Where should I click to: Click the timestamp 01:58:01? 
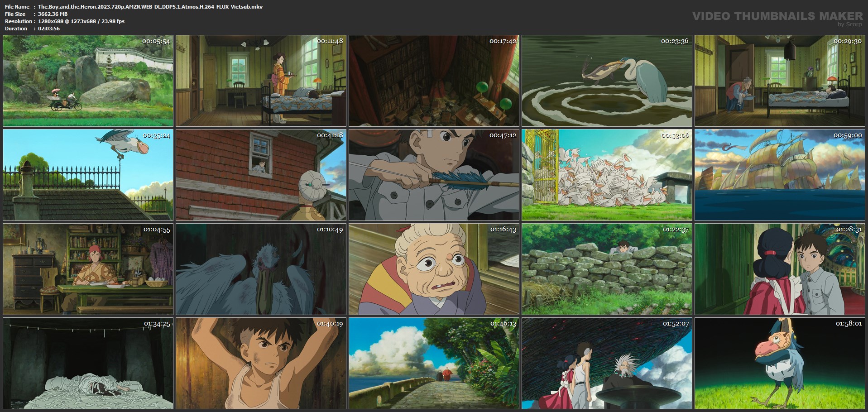click(849, 324)
